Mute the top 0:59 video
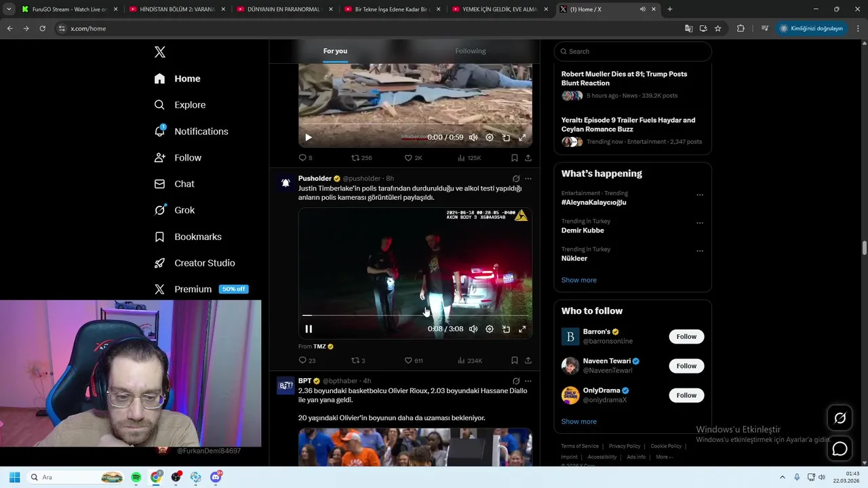868x488 pixels. (x=473, y=137)
